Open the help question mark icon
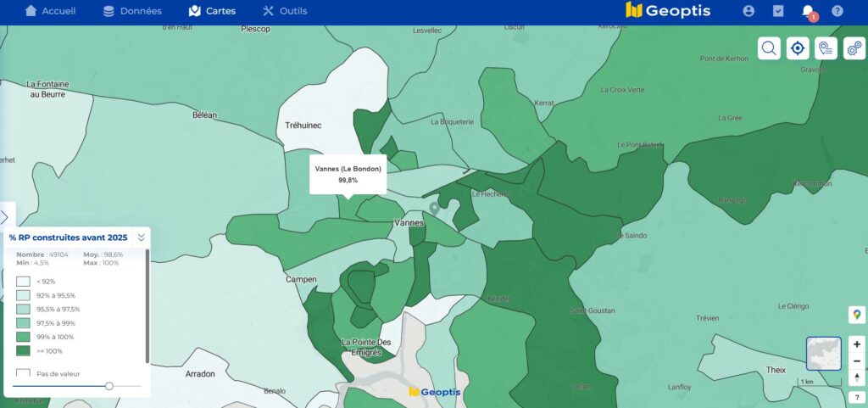Viewport: 868px width, 408px height. [x=837, y=10]
